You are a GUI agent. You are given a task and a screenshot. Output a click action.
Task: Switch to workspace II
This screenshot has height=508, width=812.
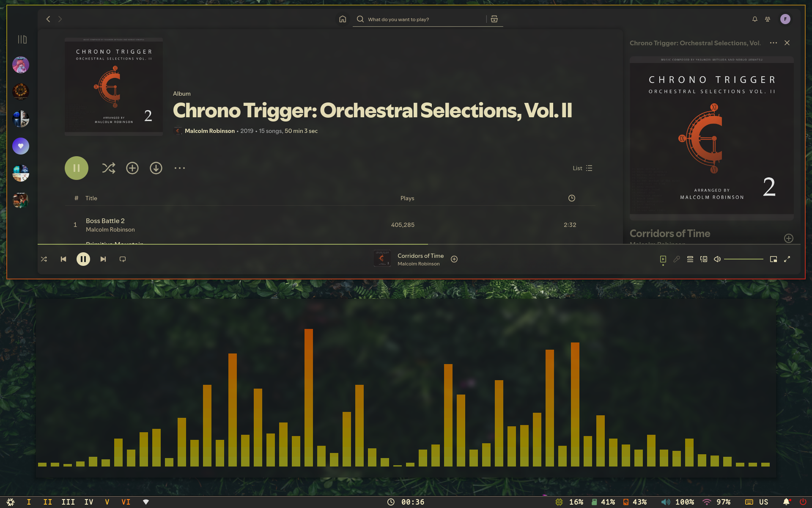(48, 502)
